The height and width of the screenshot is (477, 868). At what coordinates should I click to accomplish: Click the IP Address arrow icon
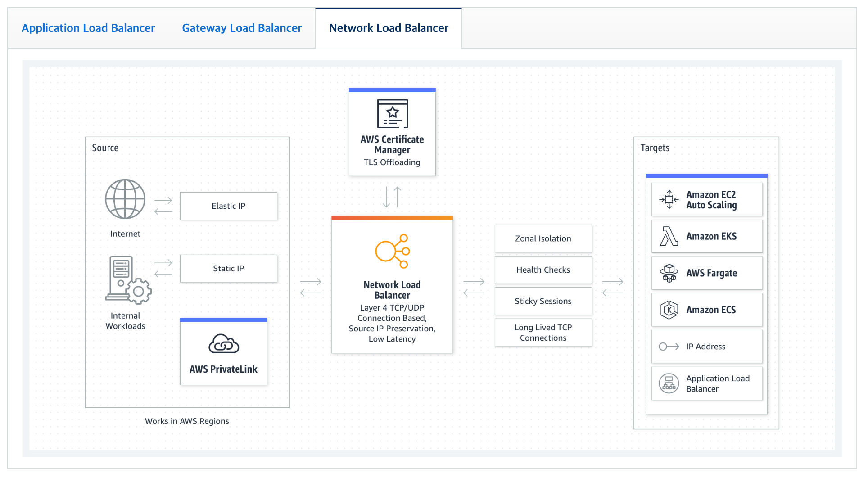(x=669, y=346)
